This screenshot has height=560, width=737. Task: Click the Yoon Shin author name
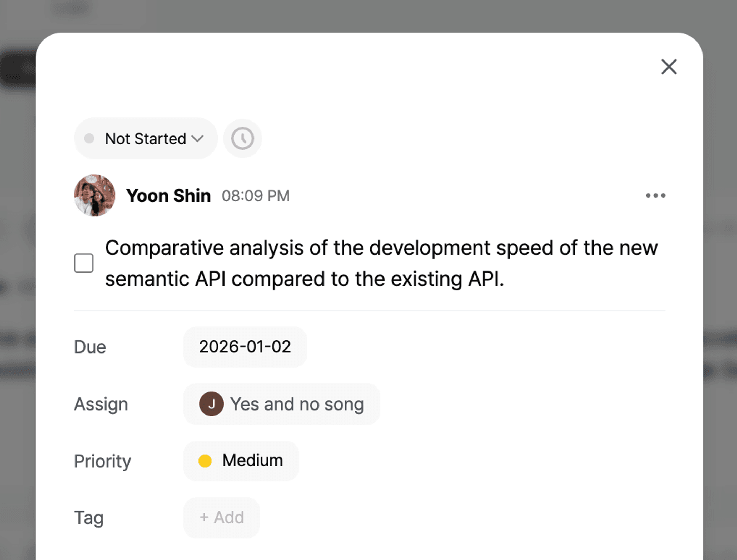(168, 196)
